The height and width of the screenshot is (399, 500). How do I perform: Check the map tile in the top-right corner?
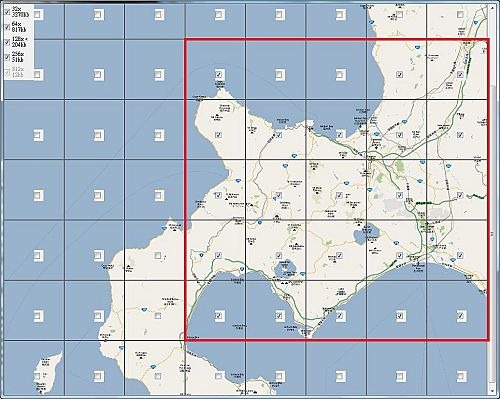pyautogui.click(x=460, y=14)
